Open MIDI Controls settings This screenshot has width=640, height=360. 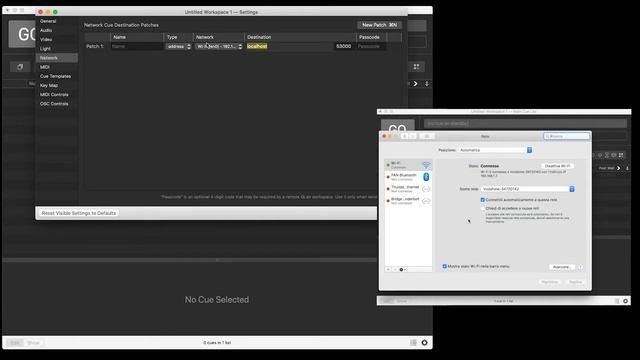point(54,95)
